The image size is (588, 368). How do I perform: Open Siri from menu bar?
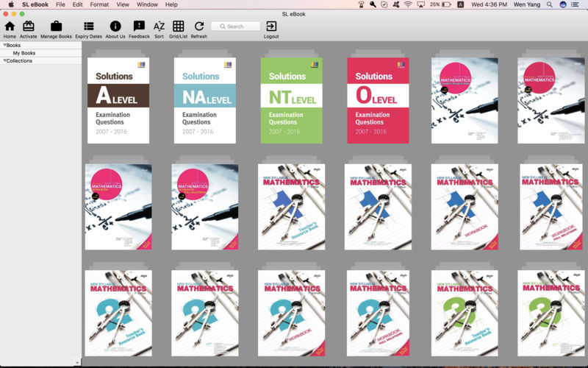pos(563,4)
